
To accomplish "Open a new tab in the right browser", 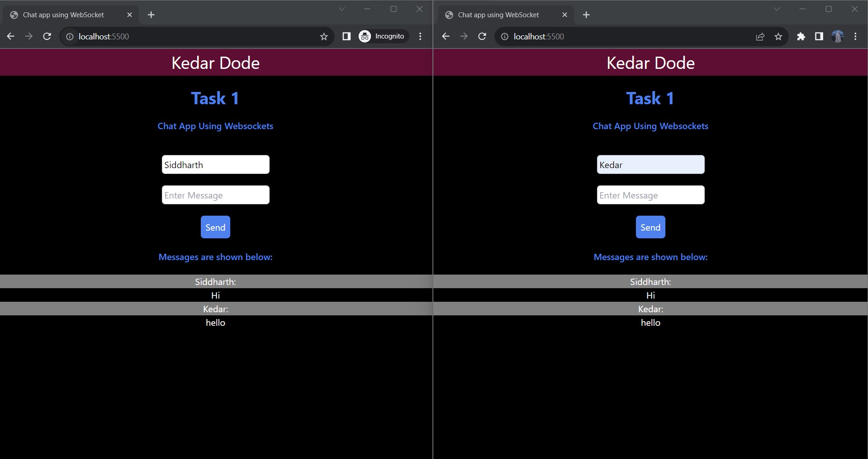I will click(586, 14).
